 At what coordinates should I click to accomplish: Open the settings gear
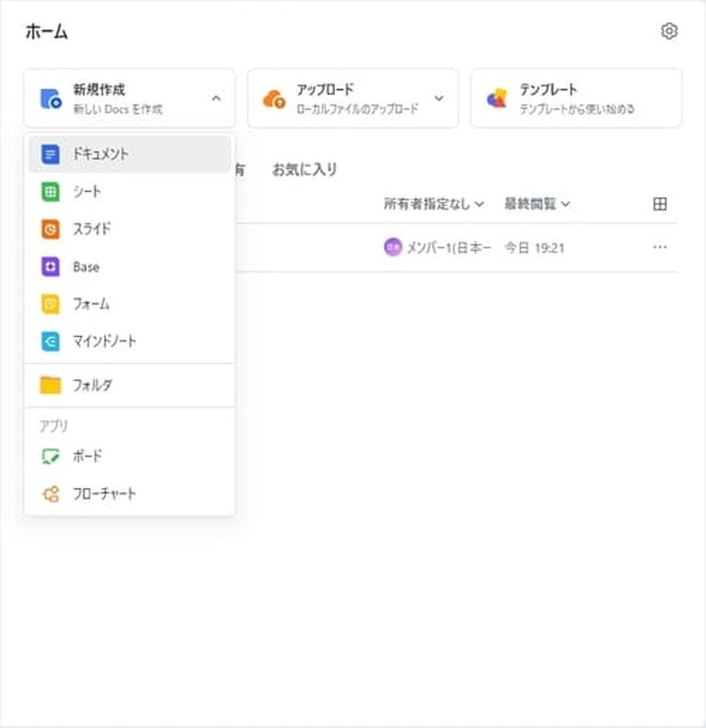click(x=669, y=31)
